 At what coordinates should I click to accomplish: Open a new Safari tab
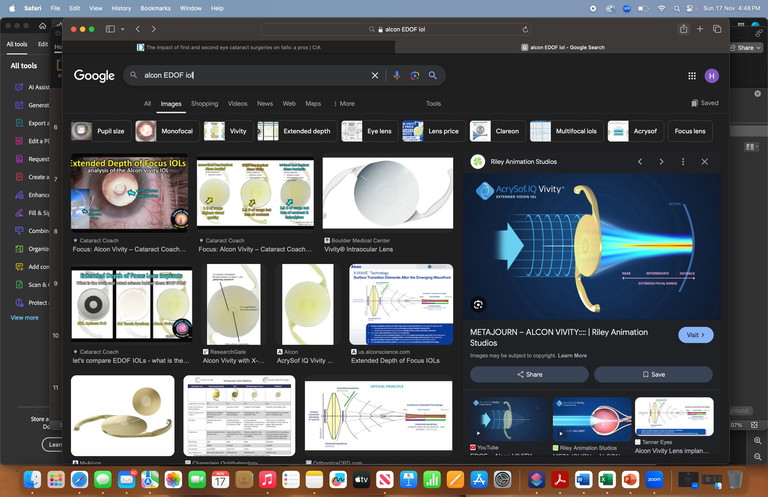[x=700, y=29]
